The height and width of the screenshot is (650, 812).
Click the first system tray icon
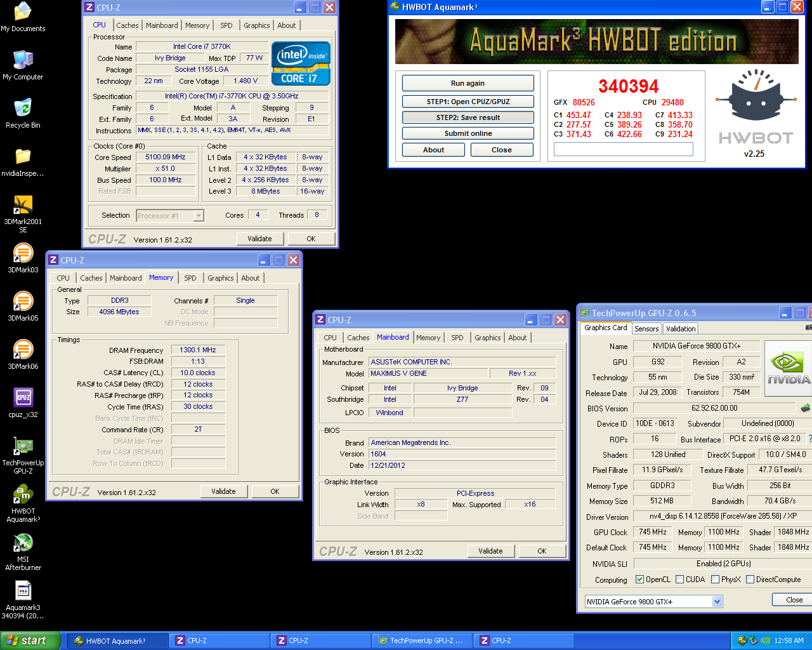[x=742, y=640]
